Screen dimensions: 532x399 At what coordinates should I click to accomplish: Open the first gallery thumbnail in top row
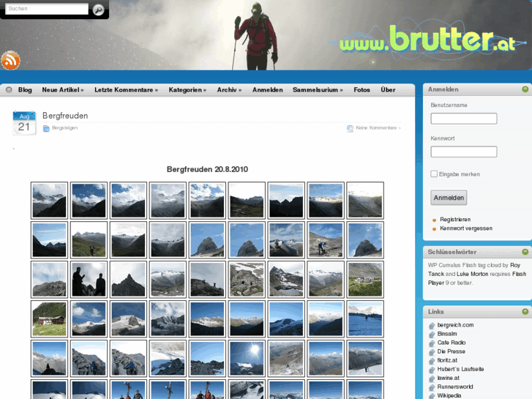click(49, 201)
